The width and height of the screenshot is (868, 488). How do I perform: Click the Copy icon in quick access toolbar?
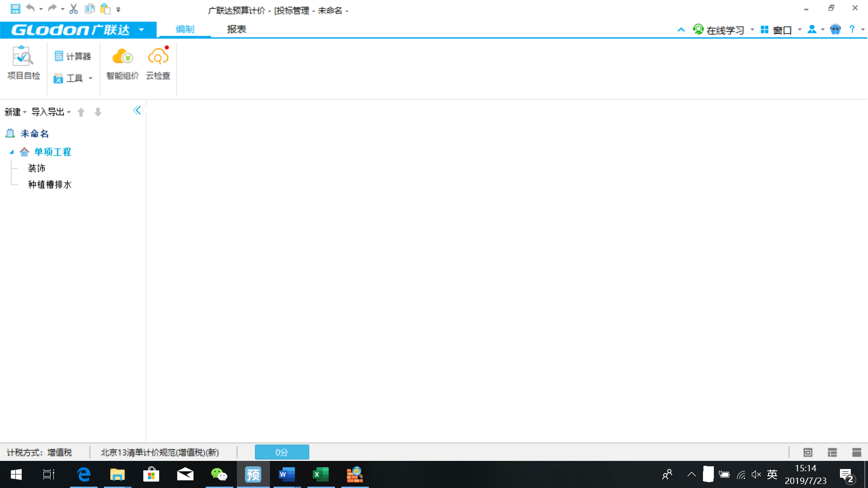point(90,9)
